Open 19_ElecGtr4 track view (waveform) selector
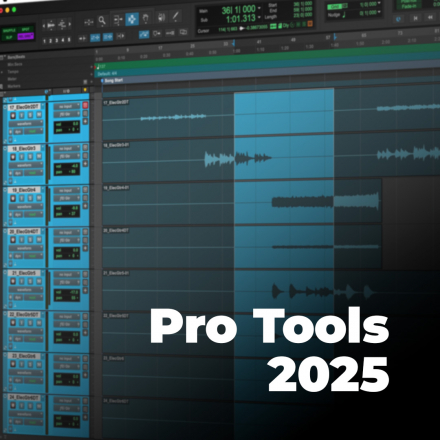The image size is (440, 440). (x=26, y=207)
